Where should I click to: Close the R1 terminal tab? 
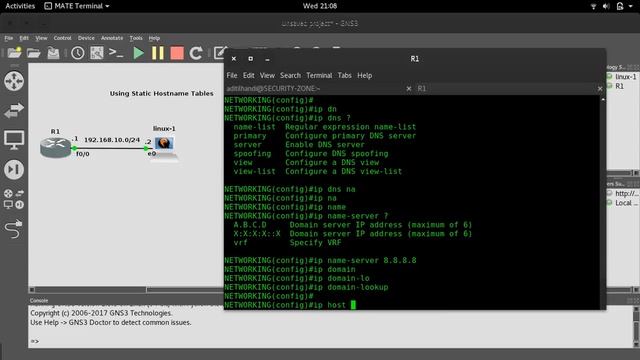point(600,89)
